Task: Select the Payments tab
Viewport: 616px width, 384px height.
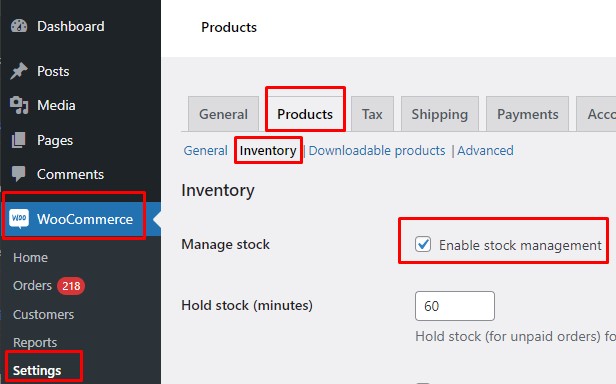Action: (527, 114)
